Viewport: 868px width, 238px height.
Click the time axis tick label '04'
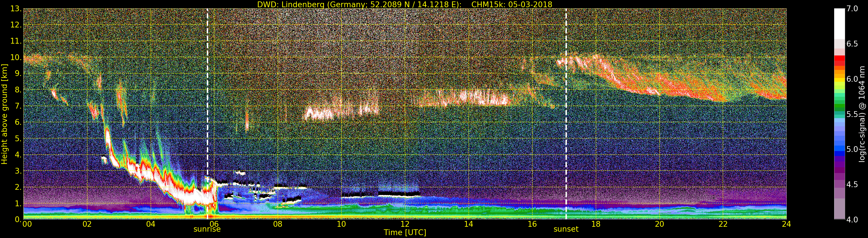[x=151, y=224]
